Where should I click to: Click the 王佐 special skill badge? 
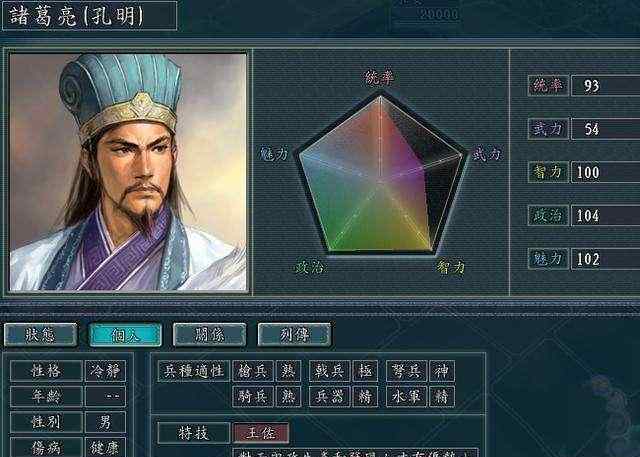(x=261, y=433)
